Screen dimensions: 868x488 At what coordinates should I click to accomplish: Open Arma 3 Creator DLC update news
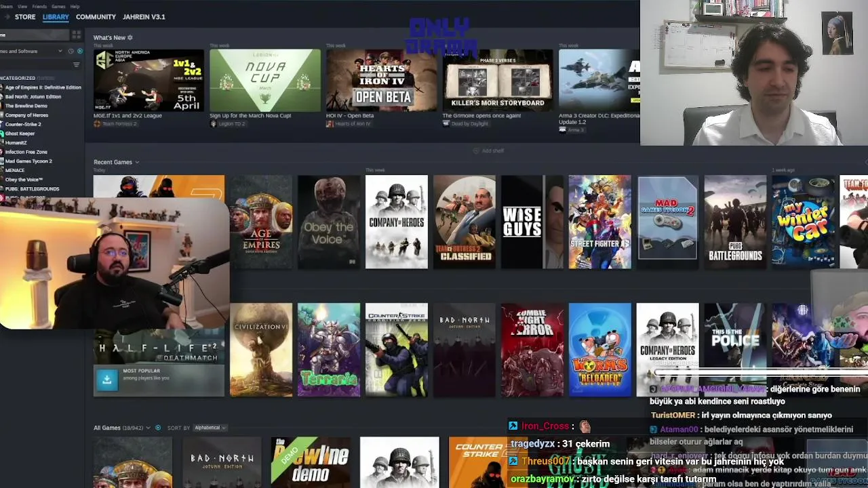599,118
